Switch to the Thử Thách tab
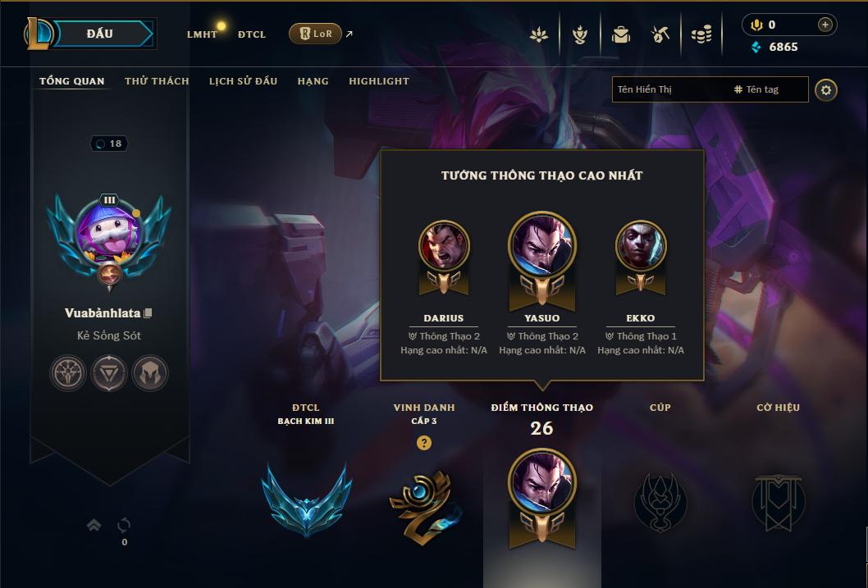This screenshot has width=868, height=588. tap(157, 81)
